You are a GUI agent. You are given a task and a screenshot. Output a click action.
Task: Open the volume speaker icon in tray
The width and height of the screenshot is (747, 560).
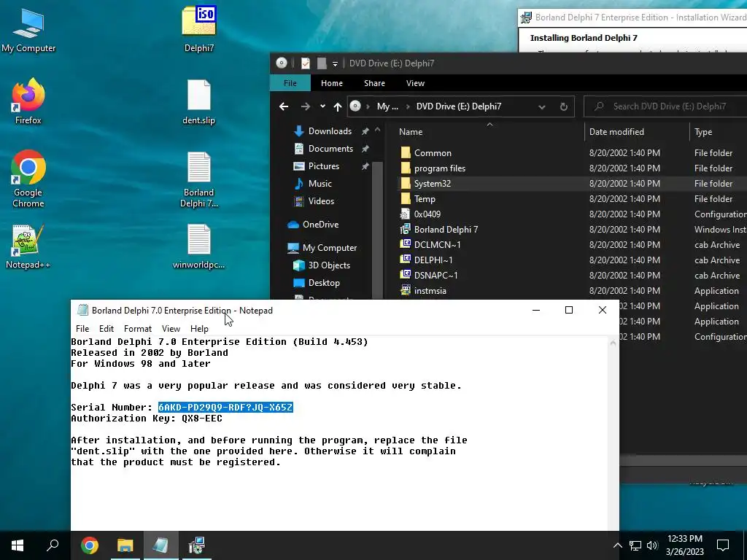652,545
